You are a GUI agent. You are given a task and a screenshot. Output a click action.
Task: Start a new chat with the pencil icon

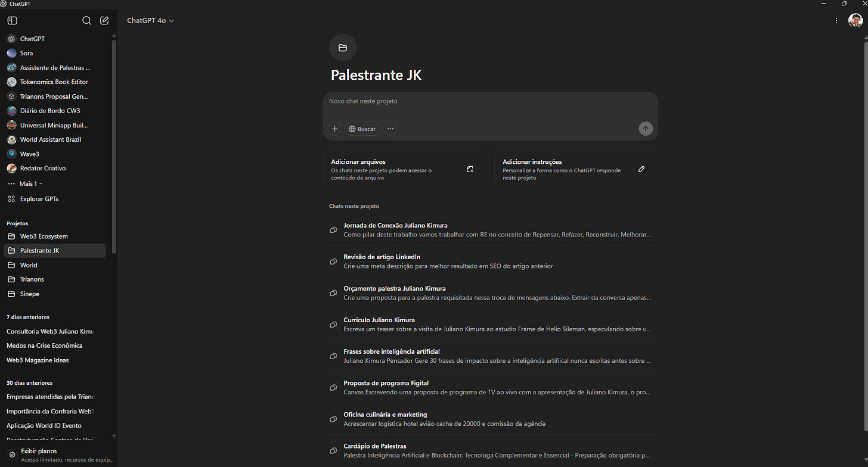(x=104, y=20)
